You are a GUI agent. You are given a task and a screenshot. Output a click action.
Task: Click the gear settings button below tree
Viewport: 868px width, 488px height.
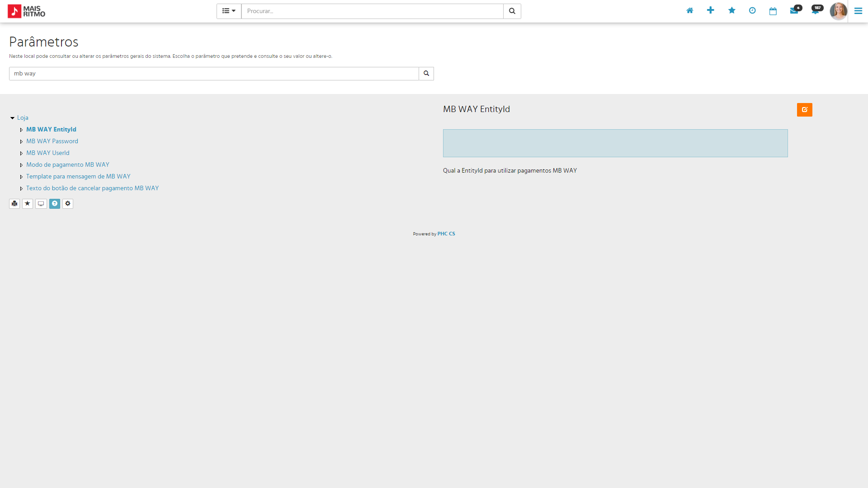point(68,204)
